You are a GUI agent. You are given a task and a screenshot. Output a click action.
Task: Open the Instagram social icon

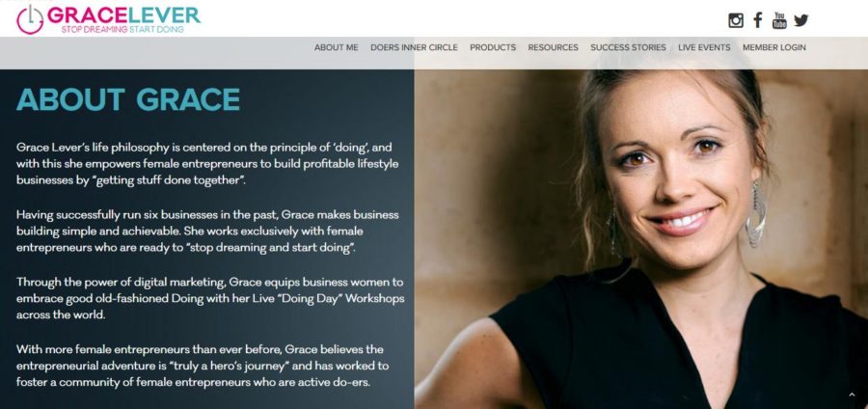point(736,20)
